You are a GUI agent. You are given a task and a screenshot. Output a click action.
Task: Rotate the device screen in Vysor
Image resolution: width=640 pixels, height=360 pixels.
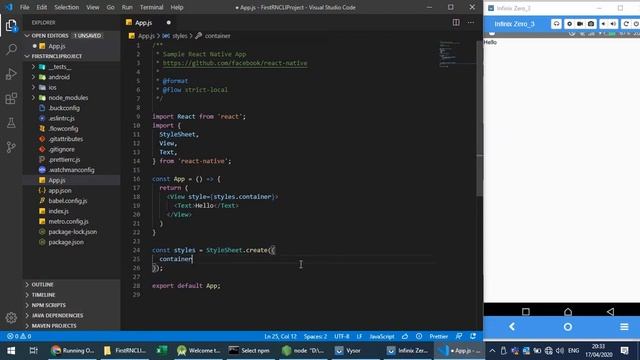626,24
